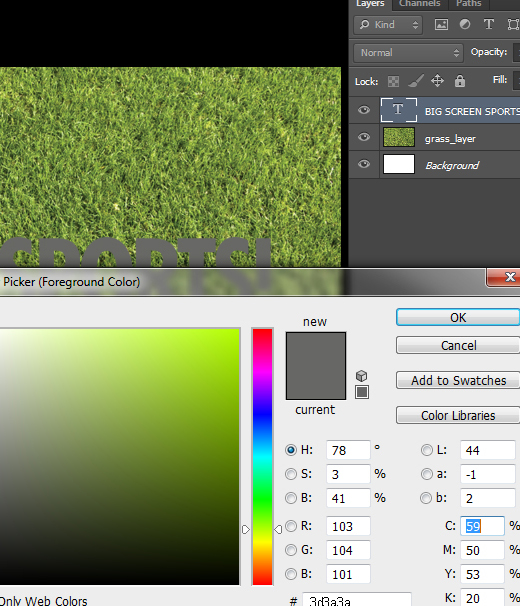Click the blue value field 101
Viewport: 520px width, 606px height.
[348, 574]
